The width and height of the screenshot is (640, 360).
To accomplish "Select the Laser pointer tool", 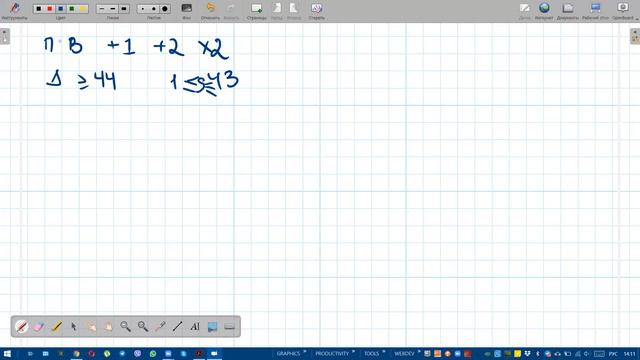I will [x=160, y=327].
